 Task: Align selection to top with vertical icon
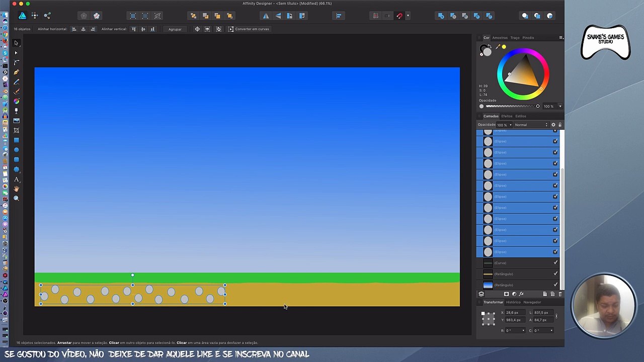tap(134, 29)
